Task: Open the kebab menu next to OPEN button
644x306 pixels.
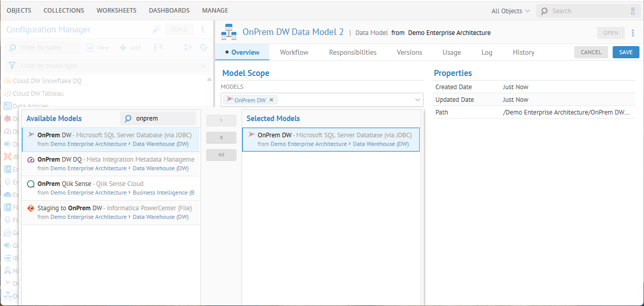Action: tap(633, 33)
